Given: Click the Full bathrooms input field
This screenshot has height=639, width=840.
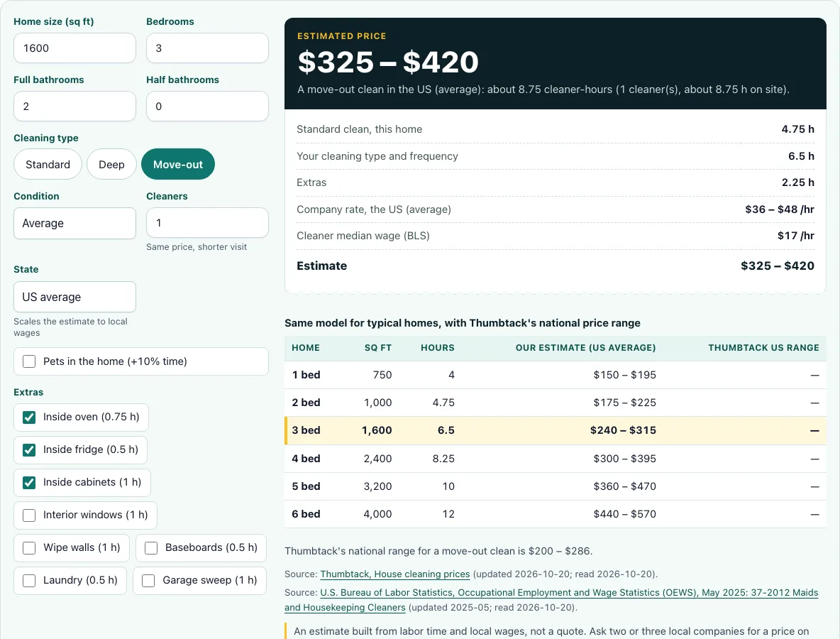Looking at the screenshot, I should click(x=74, y=106).
